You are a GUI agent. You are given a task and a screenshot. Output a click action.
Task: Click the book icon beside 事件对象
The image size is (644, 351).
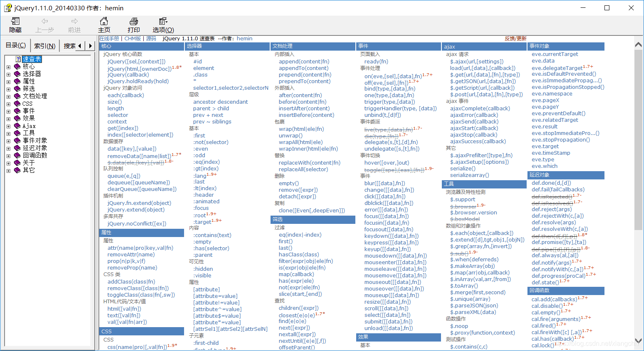click(x=17, y=141)
